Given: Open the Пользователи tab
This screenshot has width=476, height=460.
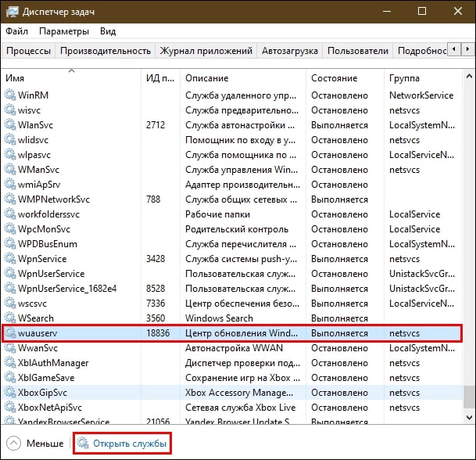Looking at the screenshot, I should (358, 50).
